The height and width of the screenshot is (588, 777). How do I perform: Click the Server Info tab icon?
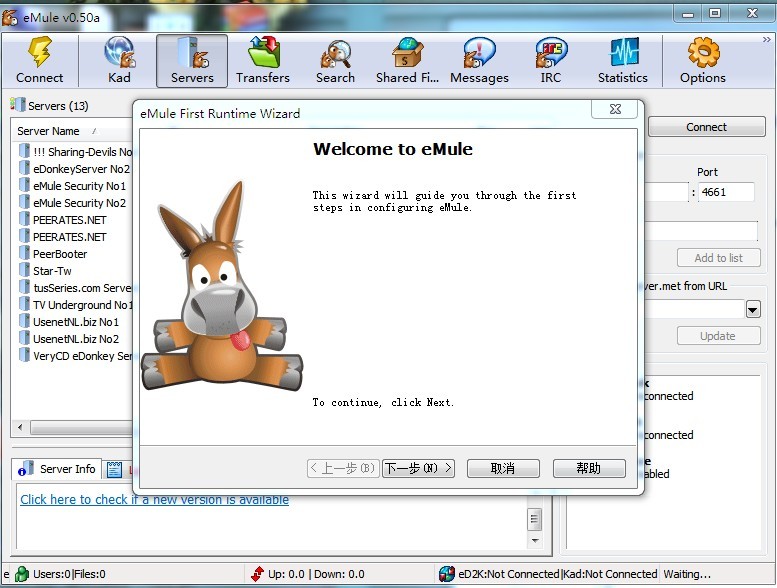25,469
